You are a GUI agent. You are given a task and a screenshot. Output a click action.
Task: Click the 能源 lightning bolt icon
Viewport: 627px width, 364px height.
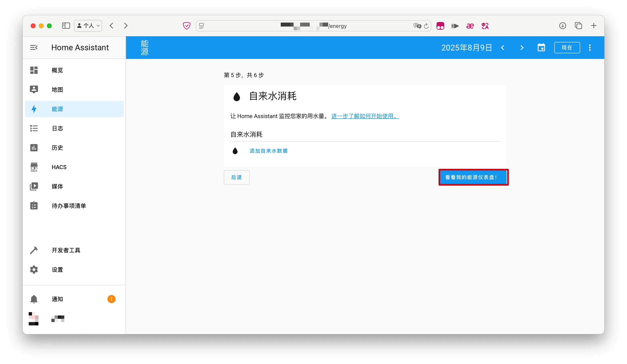pyautogui.click(x=34, y=109)
